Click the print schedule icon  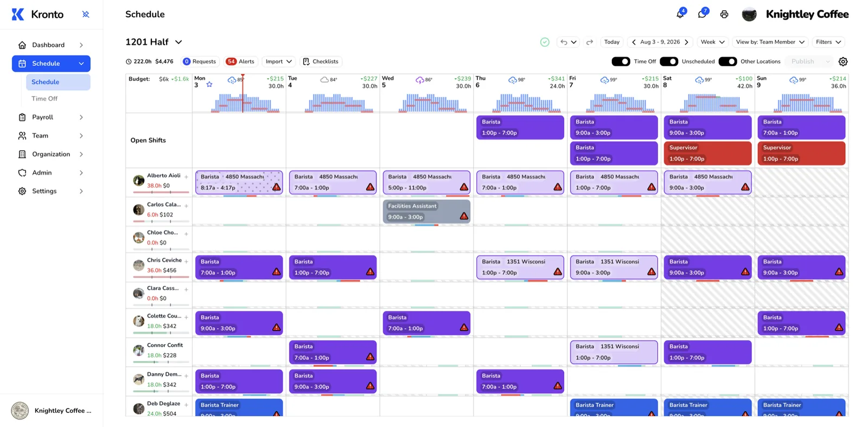[724, 15]
